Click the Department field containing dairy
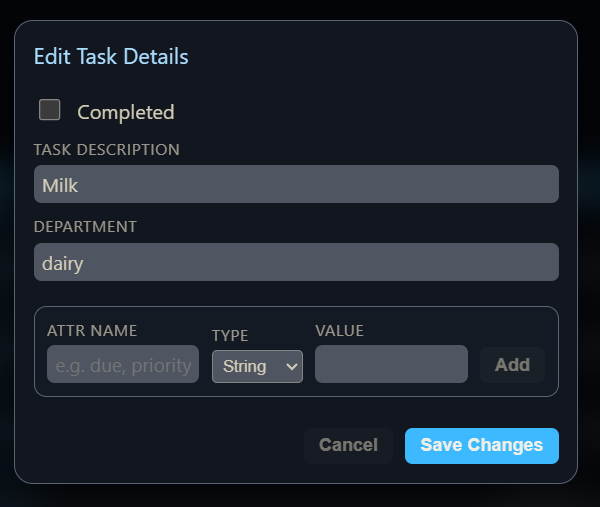Image resolution: width=600 pixels, height=507 pixels. (x=296, y=263)
